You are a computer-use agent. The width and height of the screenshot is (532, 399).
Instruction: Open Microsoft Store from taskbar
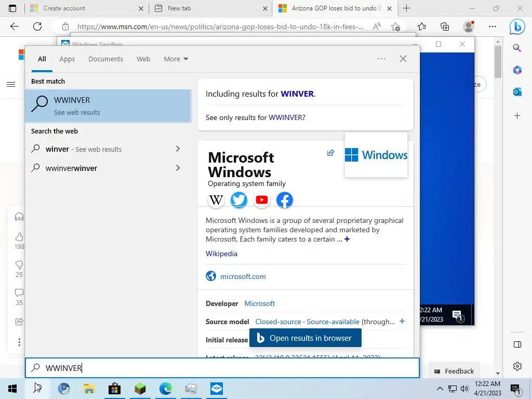pos(114,389)
